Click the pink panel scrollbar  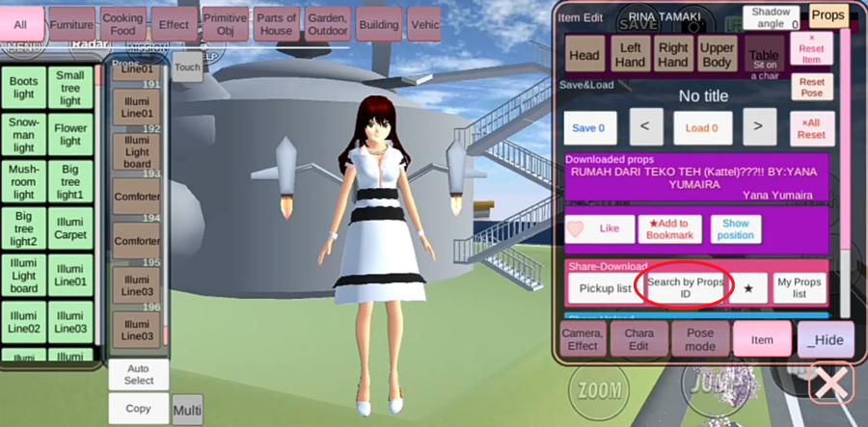(x=845, y=172)
